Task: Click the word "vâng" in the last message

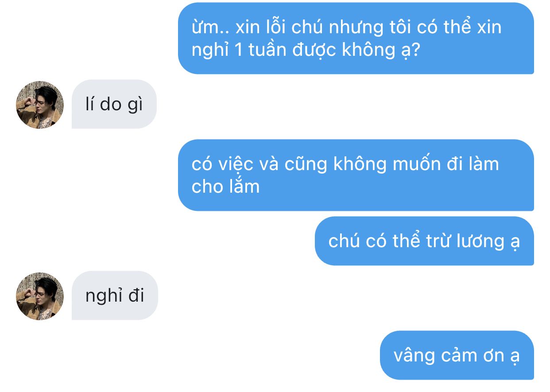Action: (x=410, y=356)
